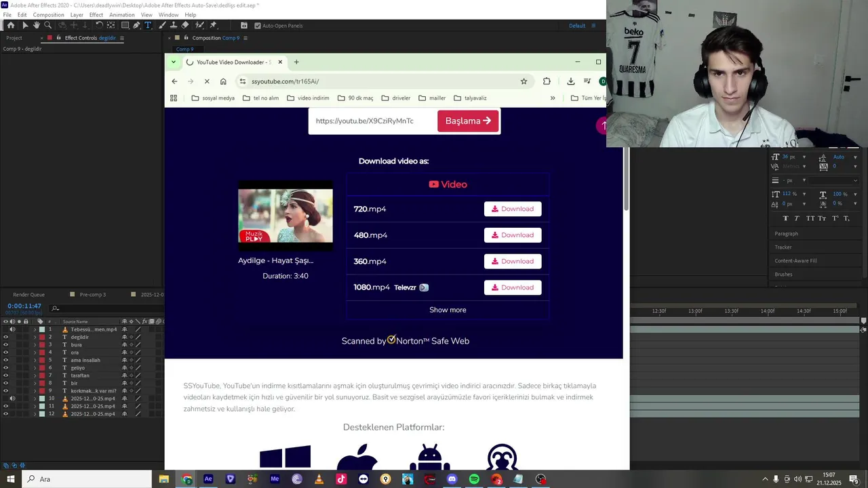The height and width of the screenshot is (488, 868).
Task: Open Chrome downloads icon
Action: 570,81
